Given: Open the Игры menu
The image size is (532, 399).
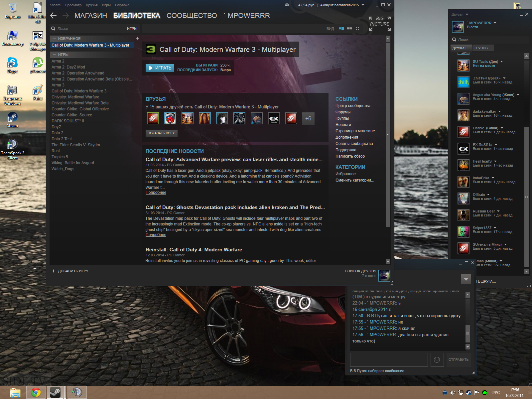Looking at the screenshot, I should click(106, 5).
